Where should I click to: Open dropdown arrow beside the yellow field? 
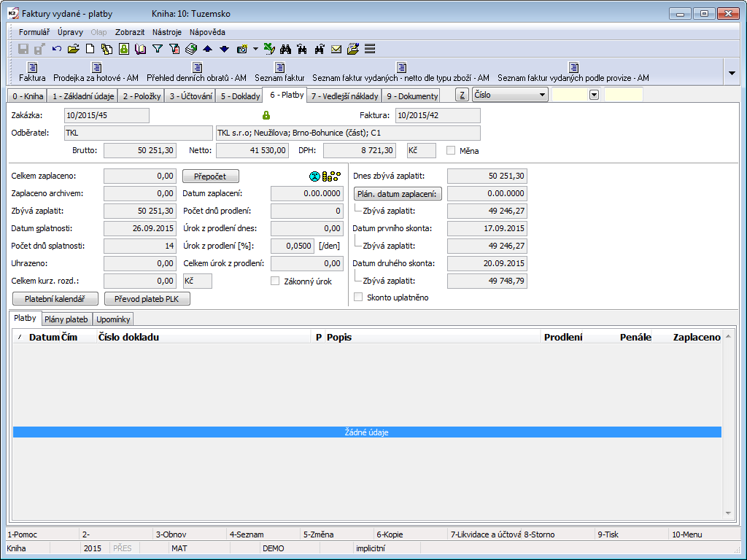coord(594,95)
